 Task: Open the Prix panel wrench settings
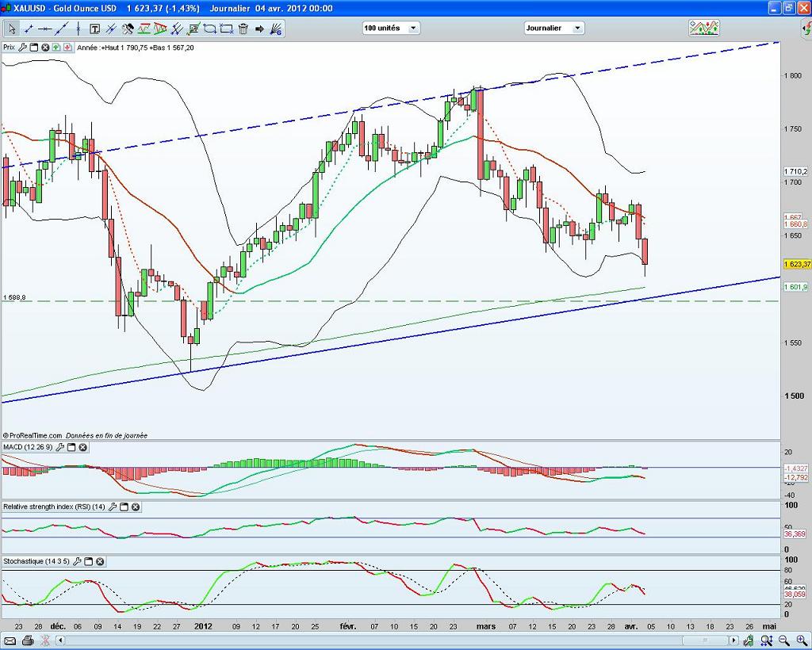pyautogui.click(x=23, y=48)
